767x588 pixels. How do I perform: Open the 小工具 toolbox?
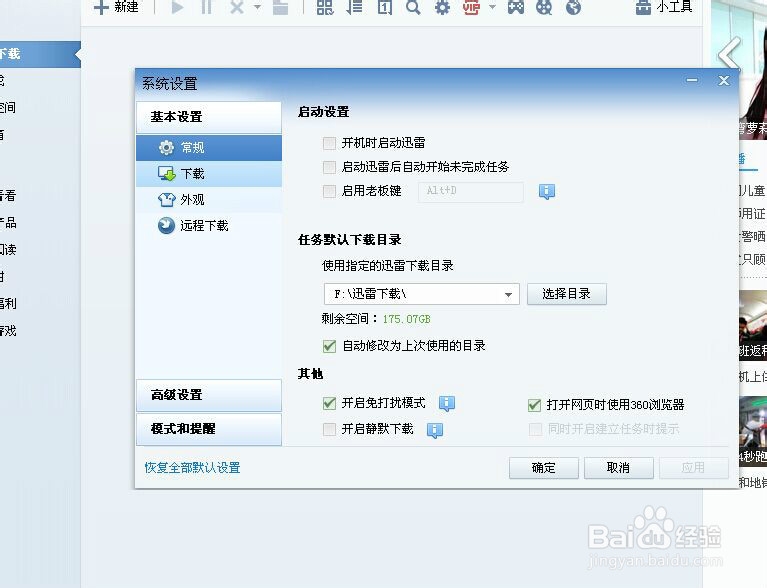pyautogui.click(x=664, y=7)
